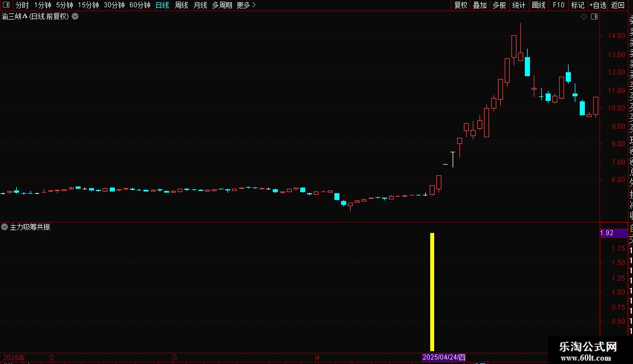Switch to 日线 daily chart
The width and height of the screenshot is (633, 364).
[162, 5]
